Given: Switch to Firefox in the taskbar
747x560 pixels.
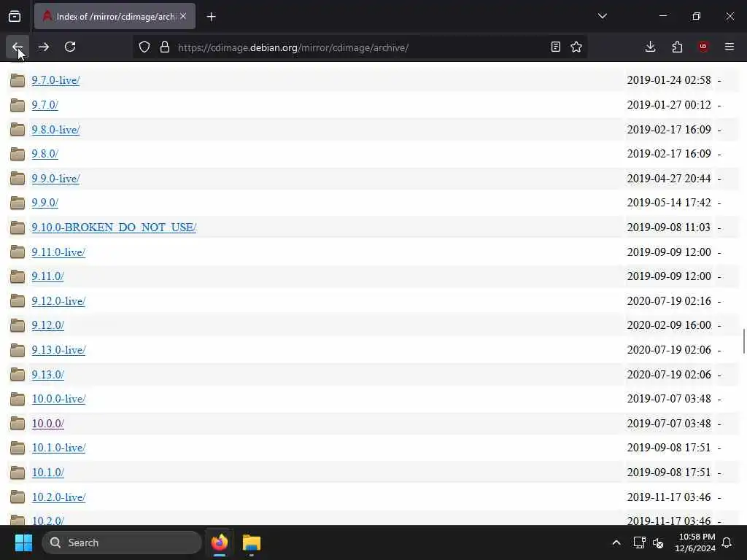Looking at the screenshot, I should (x=219, y=542).
